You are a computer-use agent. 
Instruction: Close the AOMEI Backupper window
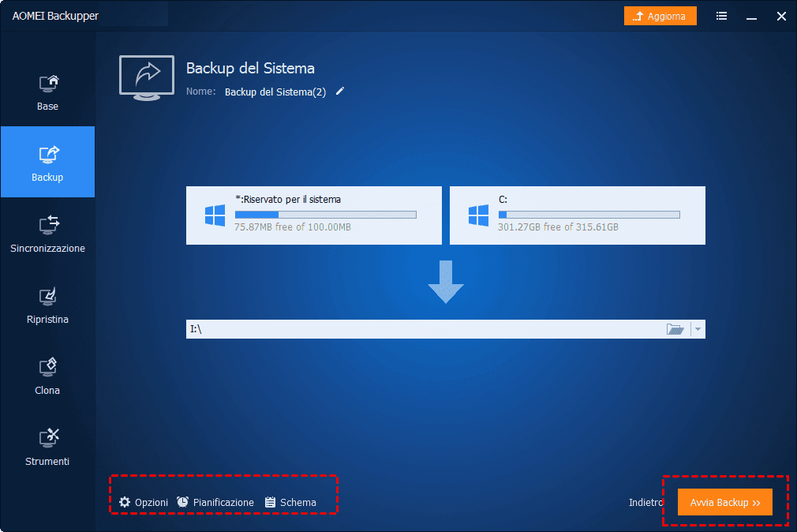click(781, 17)
